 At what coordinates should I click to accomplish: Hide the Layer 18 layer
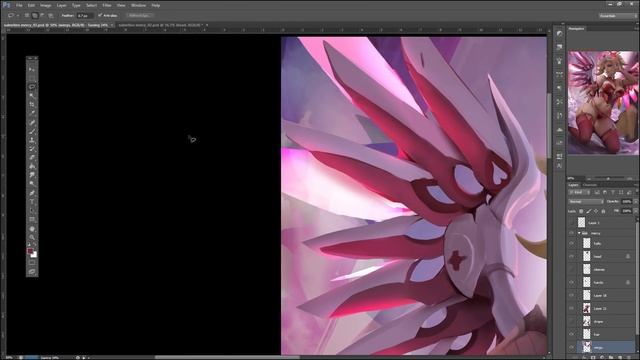coord(571,295)
